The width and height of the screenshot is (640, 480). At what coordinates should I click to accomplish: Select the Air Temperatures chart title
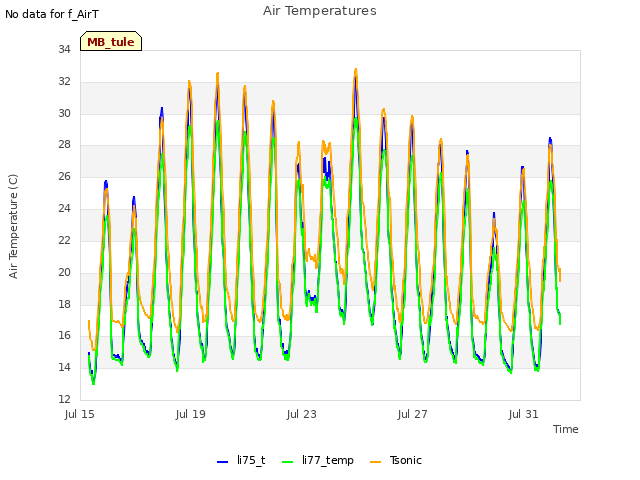[x=320, y=11]
